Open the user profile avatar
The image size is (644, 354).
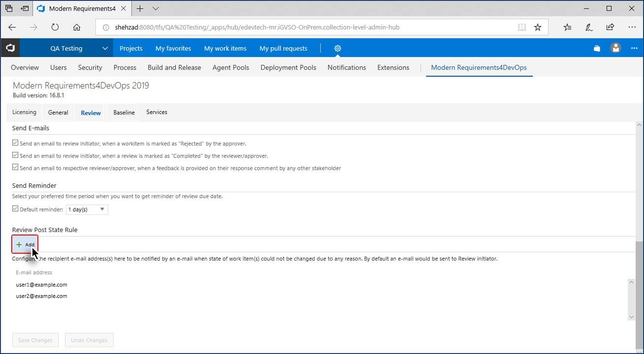615,48
